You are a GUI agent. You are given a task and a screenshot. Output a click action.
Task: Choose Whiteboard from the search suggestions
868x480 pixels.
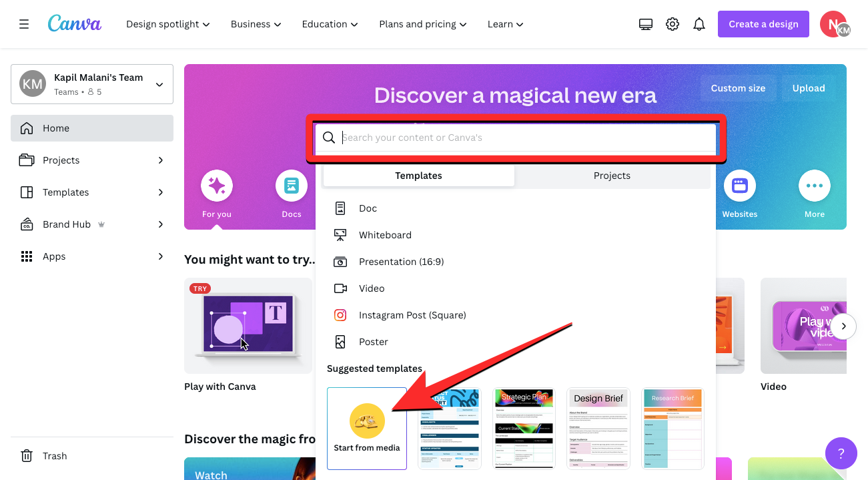[x=385, y=235]
